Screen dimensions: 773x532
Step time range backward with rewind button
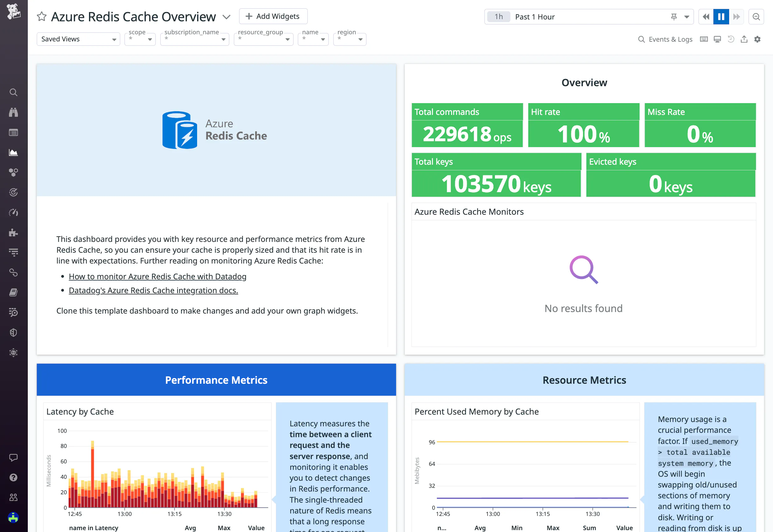706,17
